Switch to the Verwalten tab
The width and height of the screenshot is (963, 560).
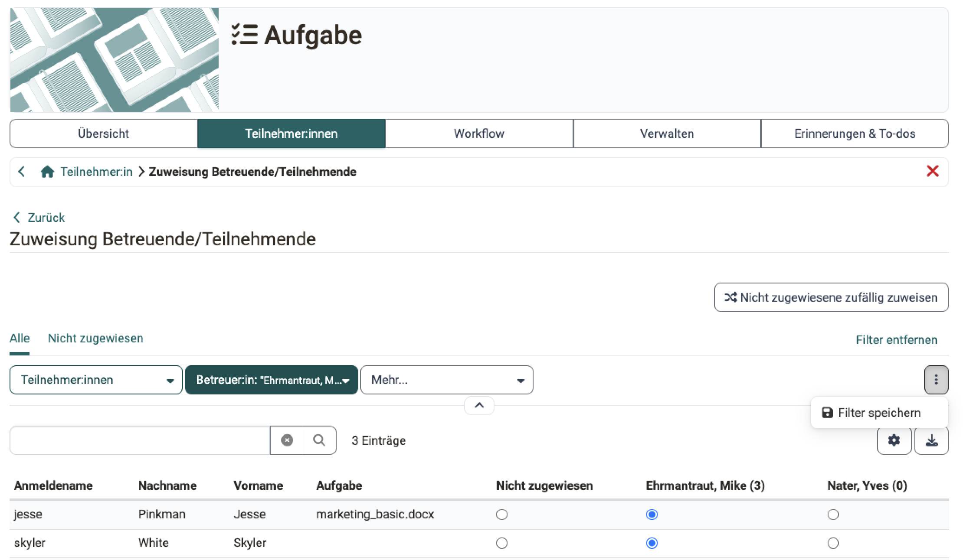(667, 133)
